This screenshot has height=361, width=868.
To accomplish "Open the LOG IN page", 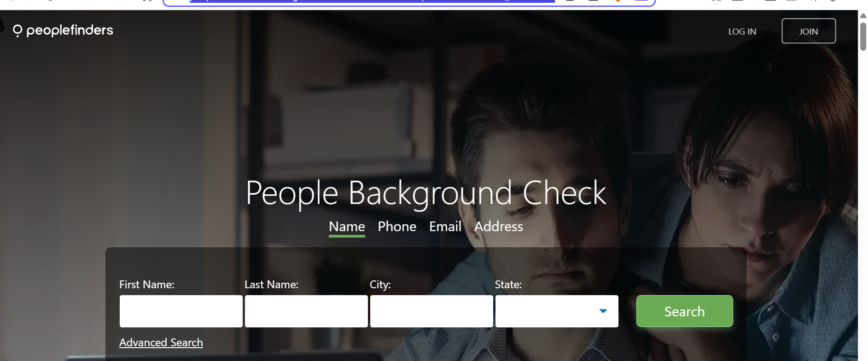I will pyautogui.click(x=742, y=31).
